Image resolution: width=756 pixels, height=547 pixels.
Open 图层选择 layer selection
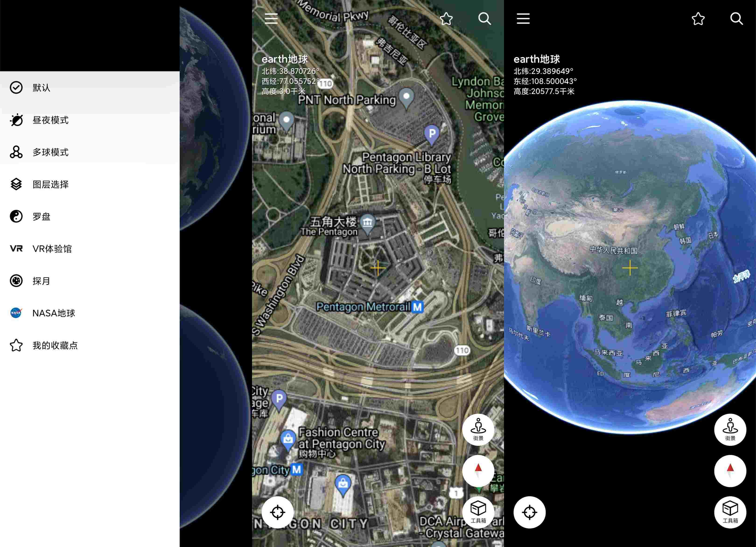[x=90, y=184]
